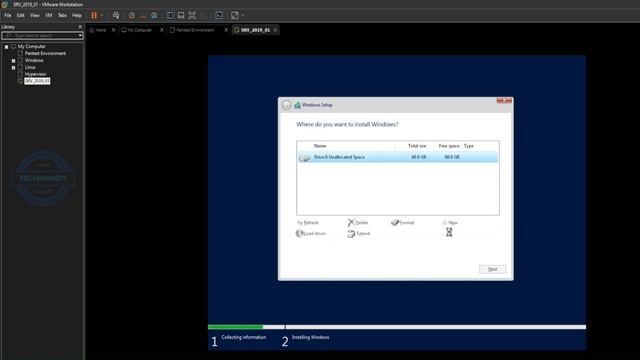Click the stretch guest display icon

pos(235,16)
